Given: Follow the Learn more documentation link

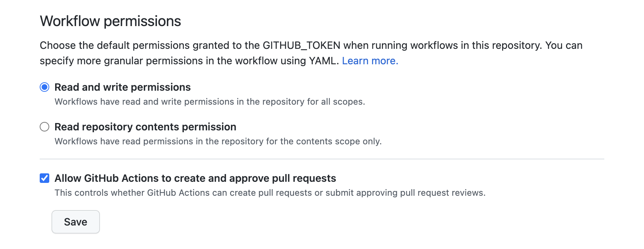Looking at the screenshot, I should click(x=370, y=60).
